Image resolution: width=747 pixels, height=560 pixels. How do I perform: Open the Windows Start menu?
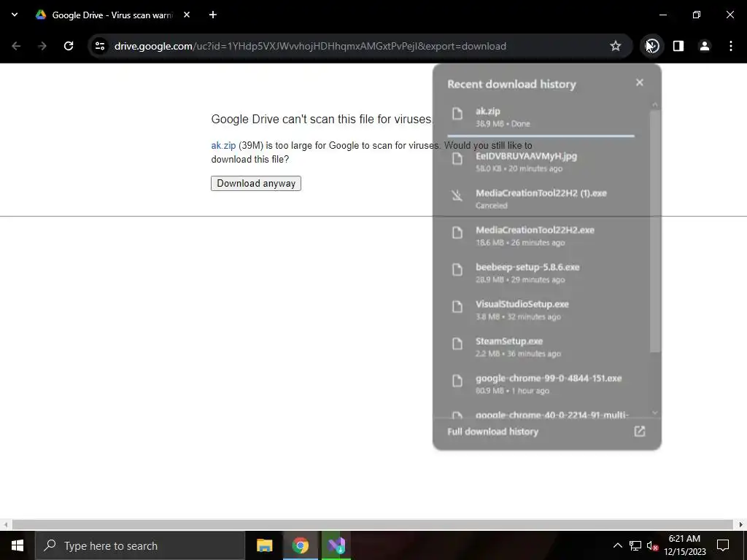18,545
